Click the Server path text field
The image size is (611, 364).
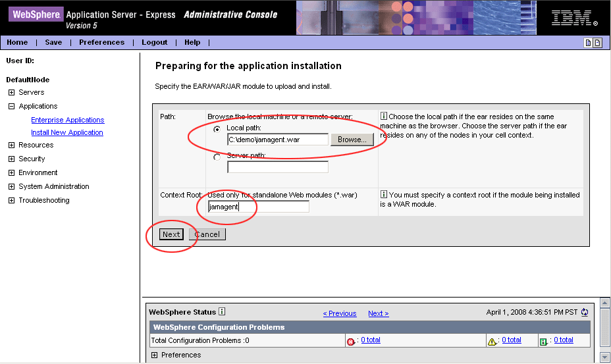tap(278, 167)
